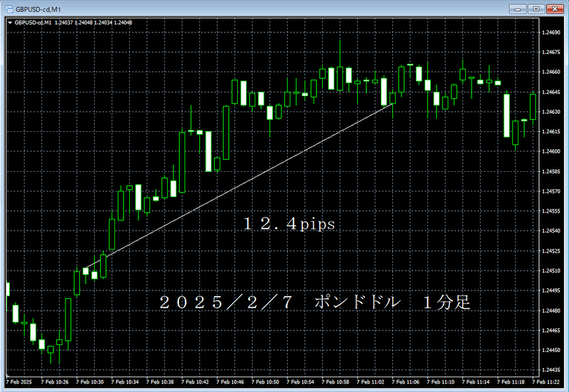Image resolution: width=569 pixels, height=392 pixels.
Task: Click the 1.24480 price scale label
Action: [551, 311]
